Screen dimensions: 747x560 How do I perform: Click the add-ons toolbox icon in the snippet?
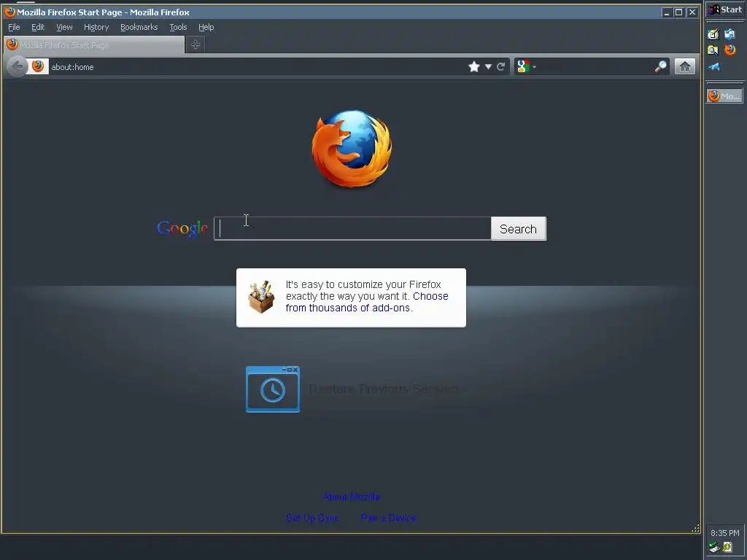(x=261, y=297)
